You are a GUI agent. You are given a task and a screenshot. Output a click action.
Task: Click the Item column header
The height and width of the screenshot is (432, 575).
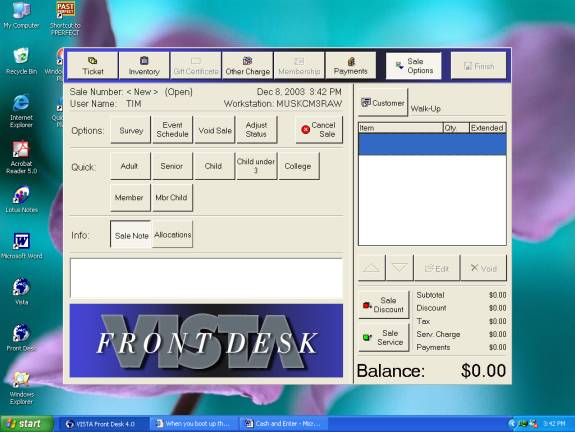coord(401,128)
